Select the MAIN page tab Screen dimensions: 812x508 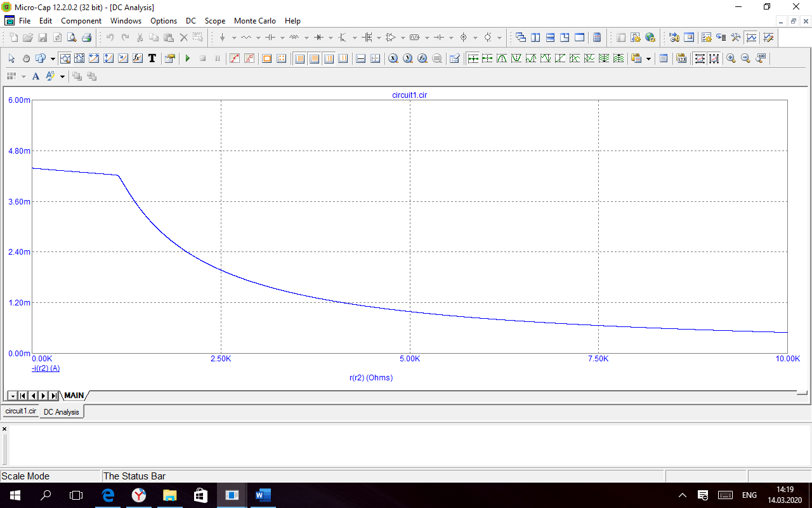coord(74,396)
